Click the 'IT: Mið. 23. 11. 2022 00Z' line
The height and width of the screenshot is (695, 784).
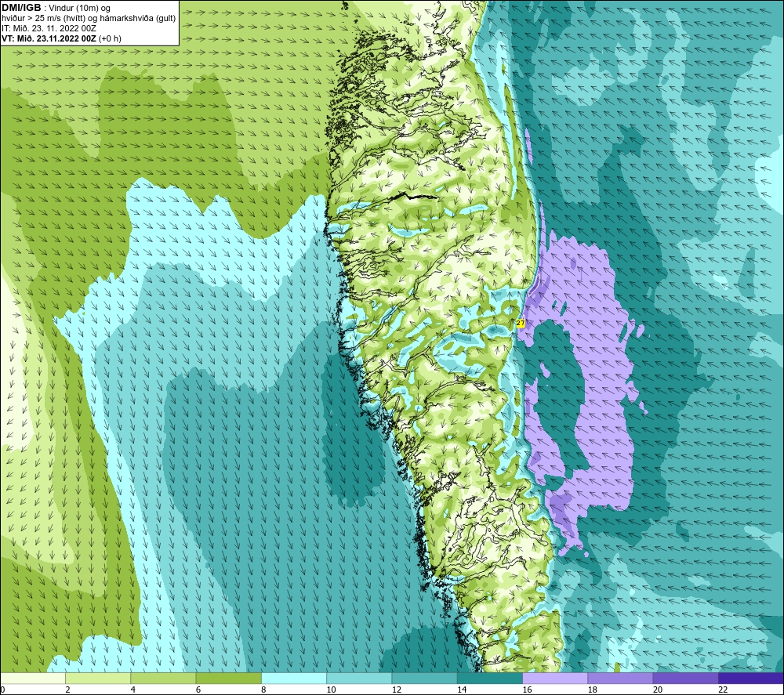(x=49, y=28)
